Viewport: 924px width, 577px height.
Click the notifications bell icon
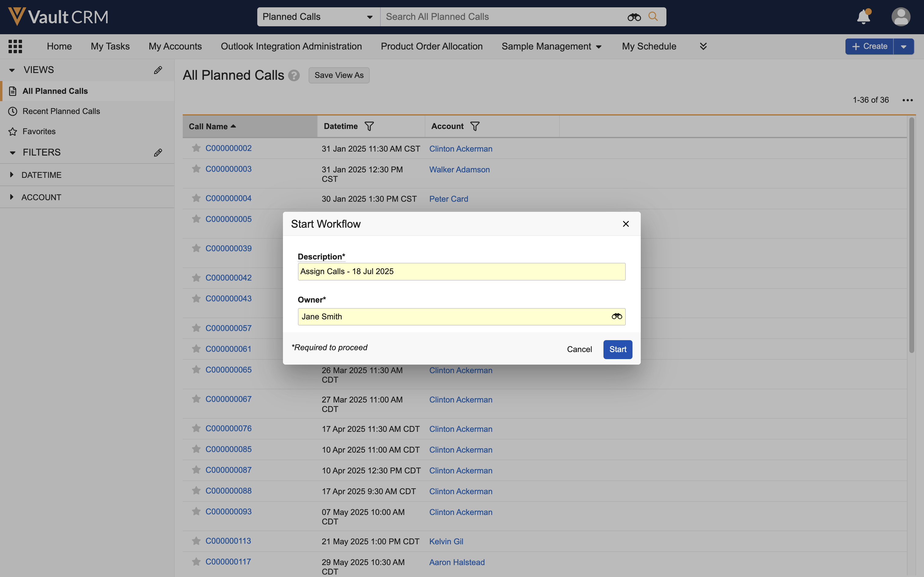pos(863,17)
